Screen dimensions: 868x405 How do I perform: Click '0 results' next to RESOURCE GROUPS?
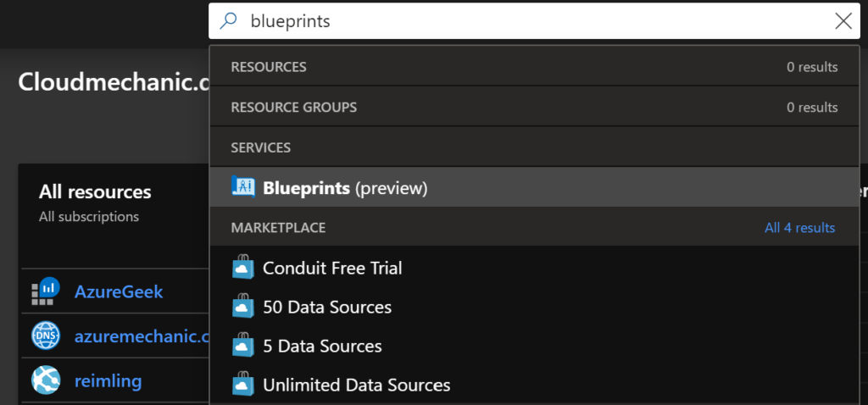[812, 107]
